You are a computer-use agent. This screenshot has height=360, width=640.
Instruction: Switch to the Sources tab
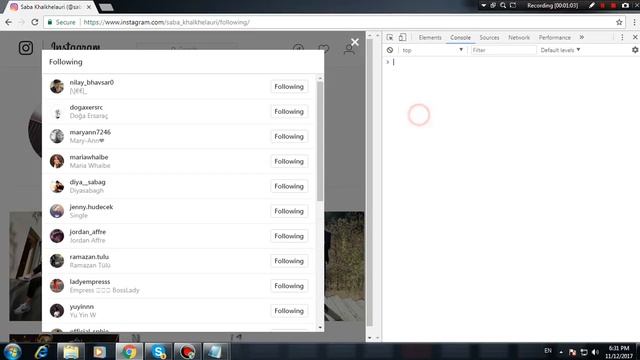[x=489, y=38]
